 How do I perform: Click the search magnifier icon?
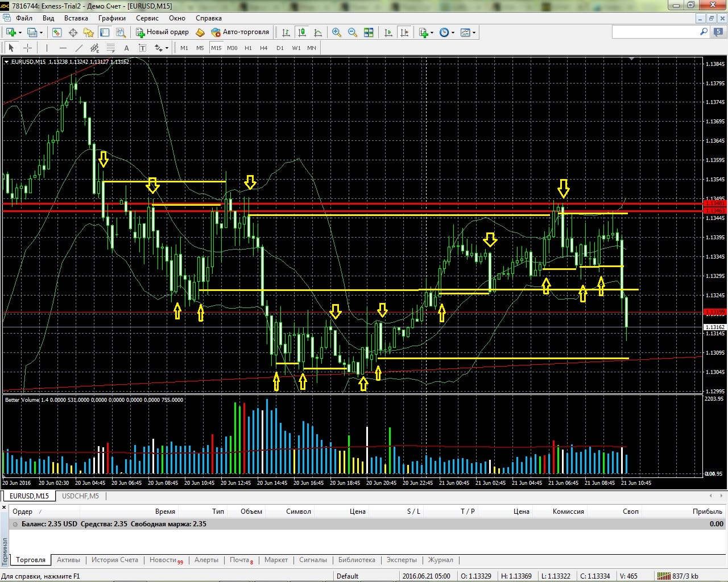[704, 32]
